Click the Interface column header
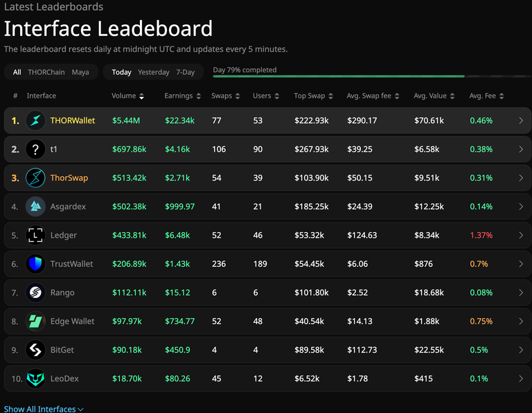This screenshot has width=532, height=413. pyautogui.click(x=42, y=96)
